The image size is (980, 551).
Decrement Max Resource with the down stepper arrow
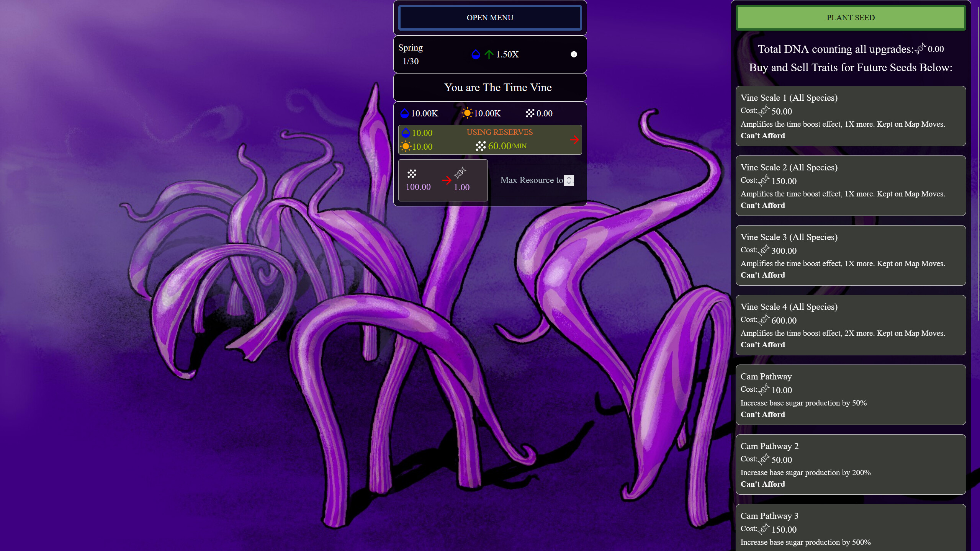(x=569, y=183)
